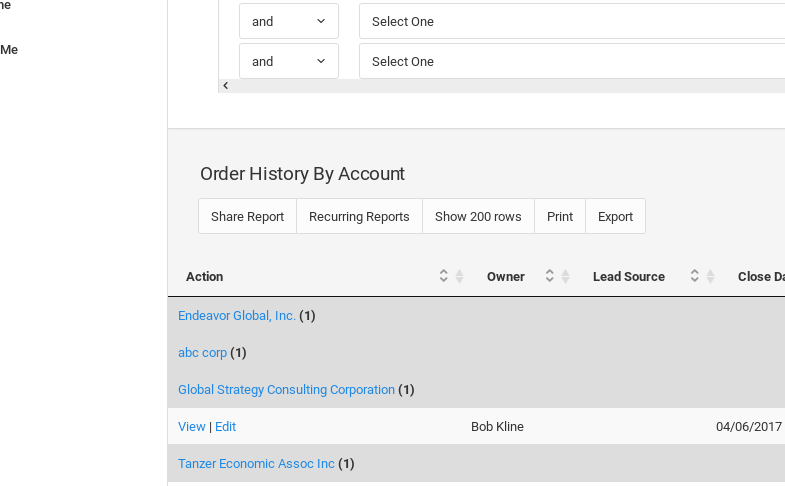Click the gray sort indicator beside Action

pos(459,276)
